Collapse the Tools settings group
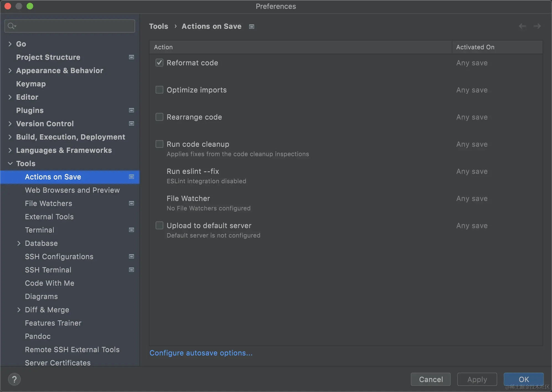Viewport: 552px width, 392px height. click(x=10, y=163)
